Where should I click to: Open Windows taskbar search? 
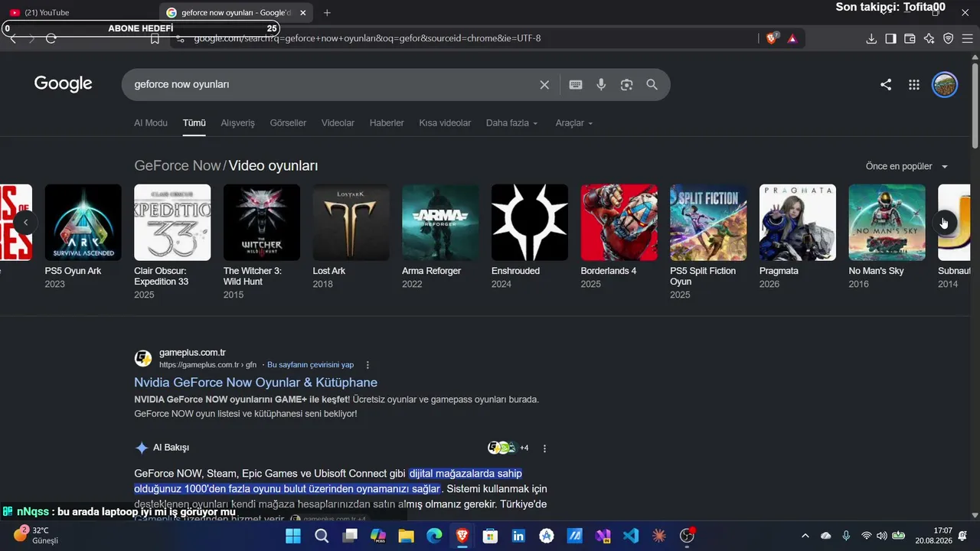322,536
